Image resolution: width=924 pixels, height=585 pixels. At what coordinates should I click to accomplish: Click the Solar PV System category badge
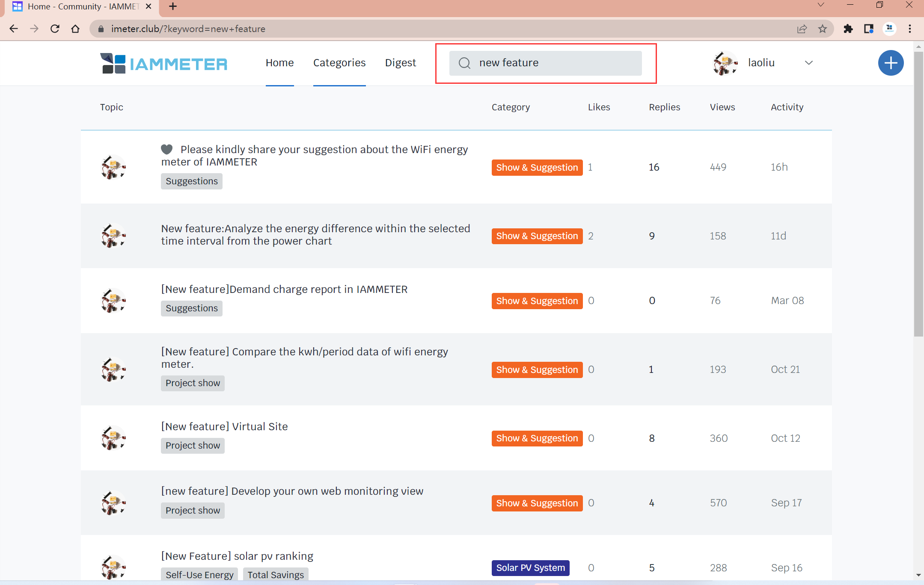[x=530, y=568]
